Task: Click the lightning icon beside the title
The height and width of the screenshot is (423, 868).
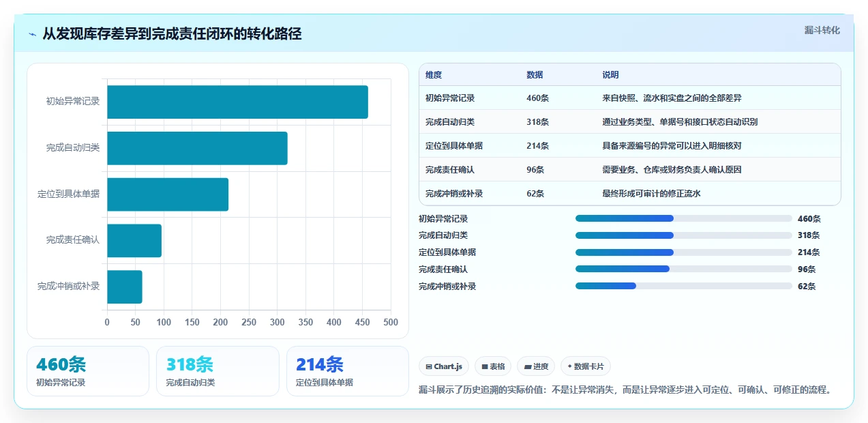Action: 32,34
